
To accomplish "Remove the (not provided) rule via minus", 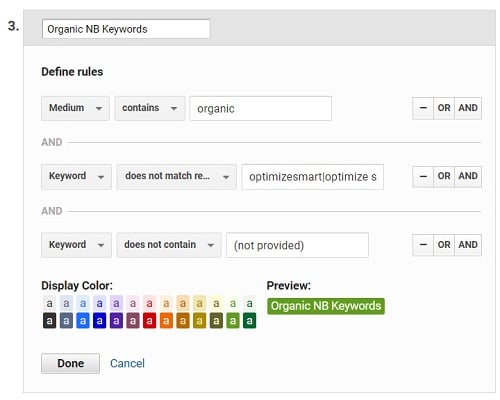I will (423, 245).
